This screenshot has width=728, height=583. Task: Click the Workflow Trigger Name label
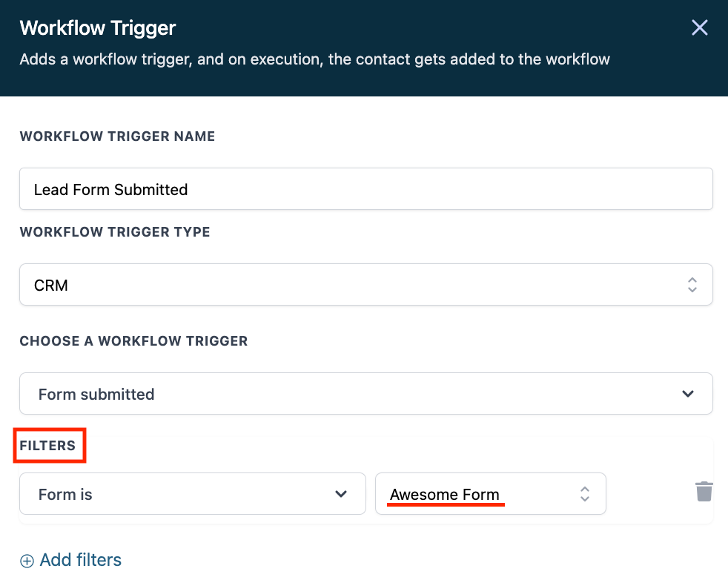pos(117,136)
